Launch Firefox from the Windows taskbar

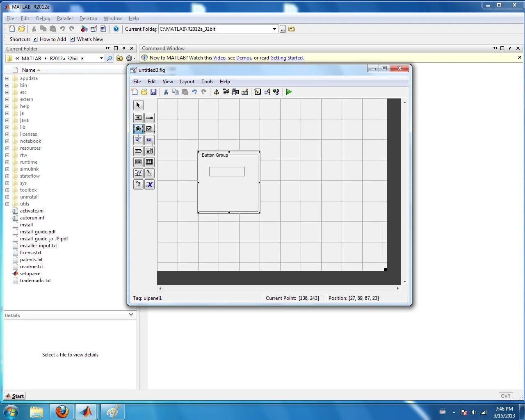tap(62, 411)
